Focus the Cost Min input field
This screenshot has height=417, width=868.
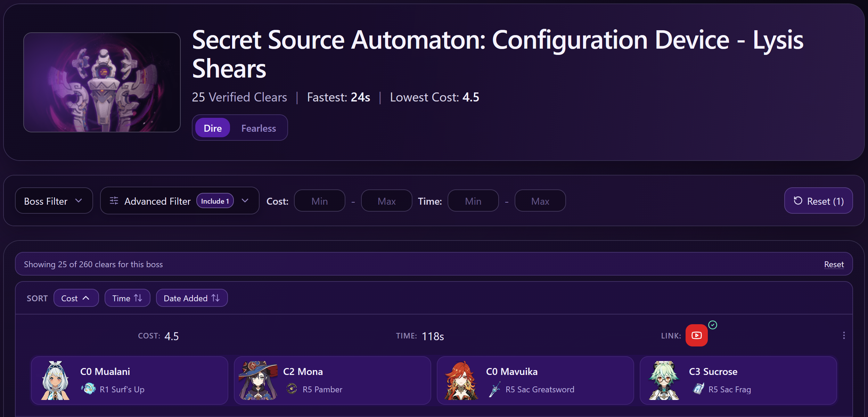320,201
